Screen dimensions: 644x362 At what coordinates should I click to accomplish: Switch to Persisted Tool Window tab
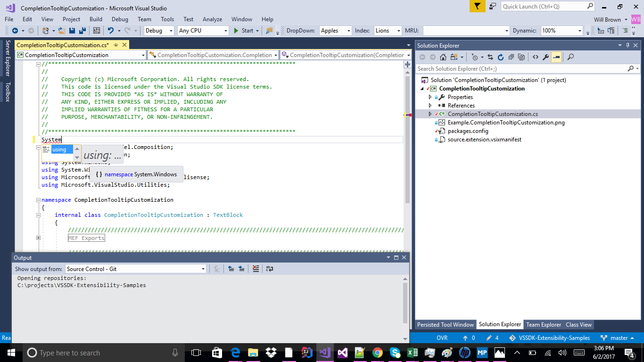[x=446, y=324]
